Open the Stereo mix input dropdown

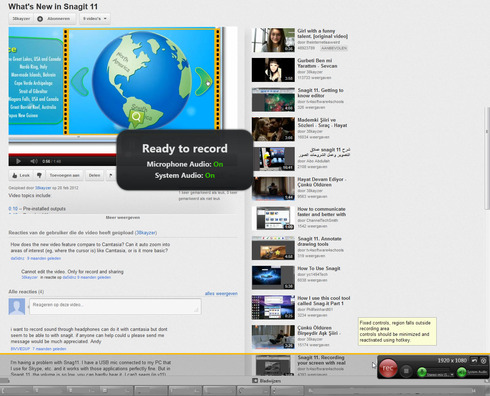[x=441, y=374]
